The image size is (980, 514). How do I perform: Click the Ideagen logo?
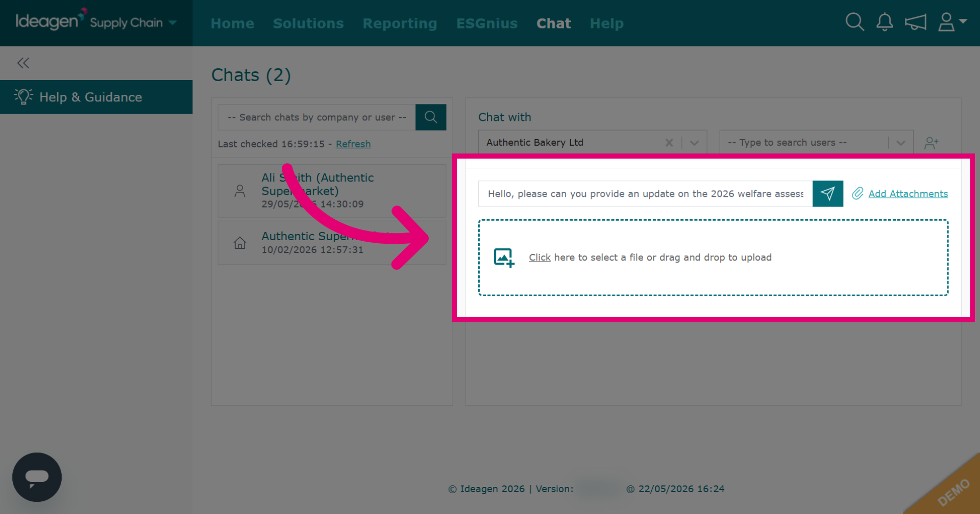click(x=50, y=20)
